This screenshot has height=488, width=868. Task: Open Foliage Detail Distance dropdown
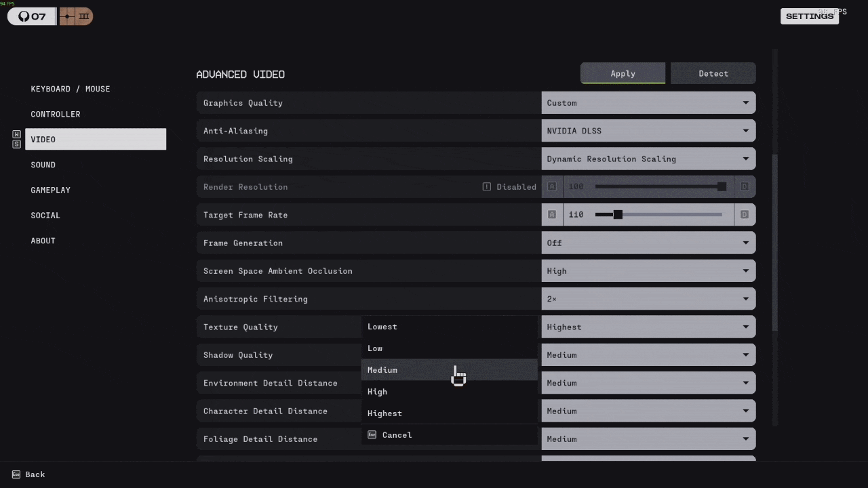[648, 439]
